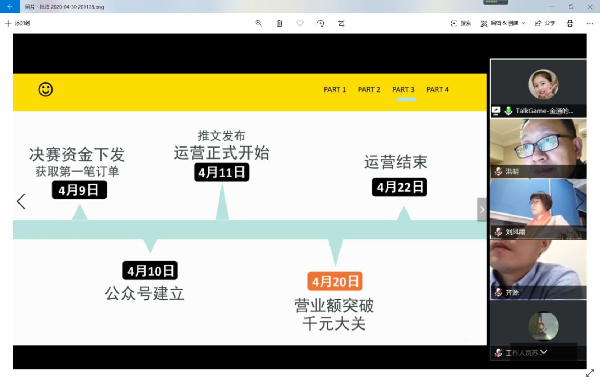Minimize the Photos window
This screenshot has height=383, width=600.
[551, 6]
